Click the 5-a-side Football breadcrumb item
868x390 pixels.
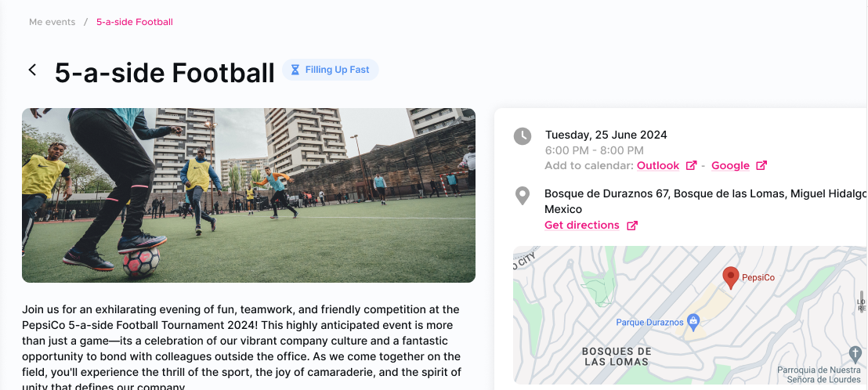pyautogui.click(x=134, y=22)
